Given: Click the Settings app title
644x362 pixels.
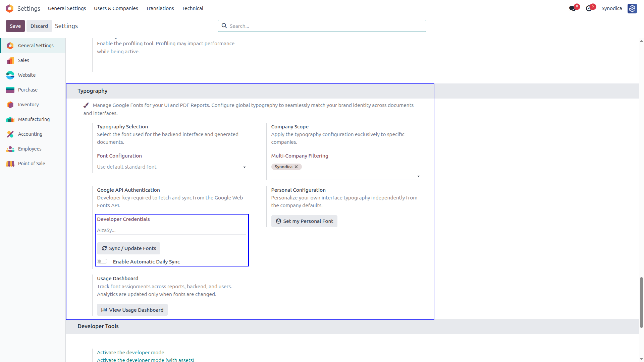Looking at the screenshot, I should click(x=29, y=8).
